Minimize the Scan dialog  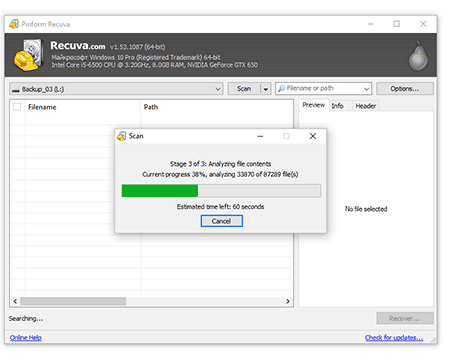[x=260, y=136]
